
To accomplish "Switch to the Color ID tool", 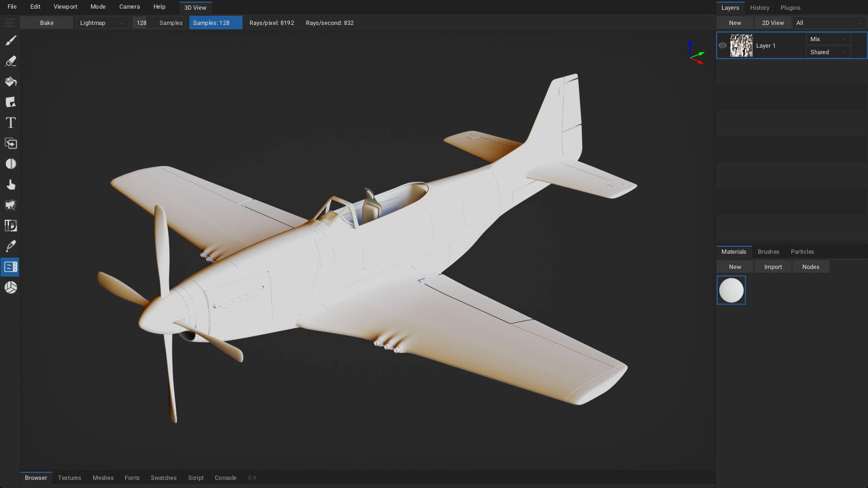I will tap(11, 226).
